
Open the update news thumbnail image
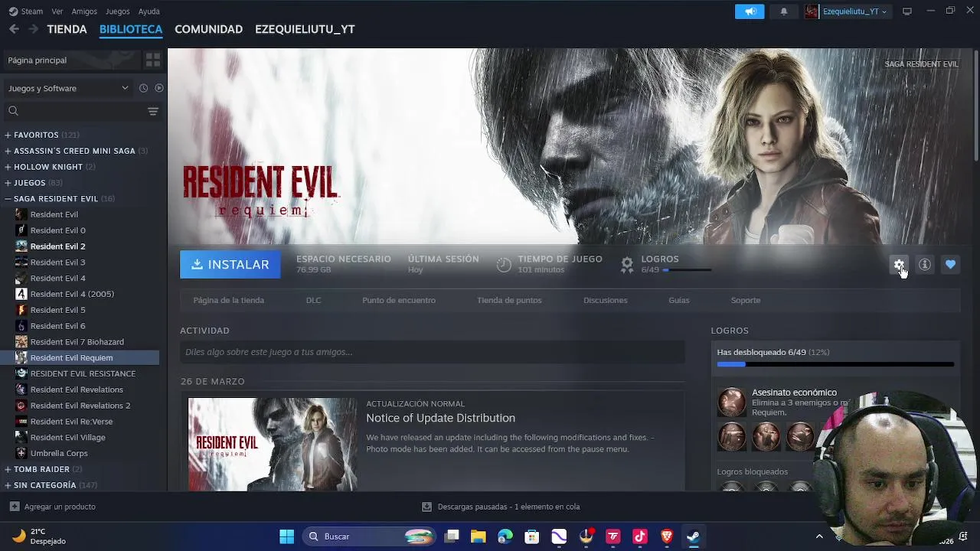click(x=273, y=444)
